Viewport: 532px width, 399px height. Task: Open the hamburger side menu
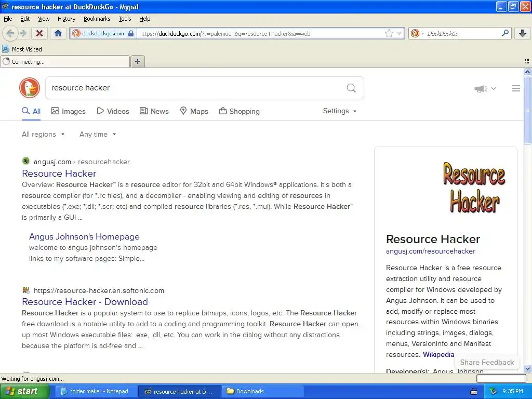pyautogui.click(x=516, y=88)
